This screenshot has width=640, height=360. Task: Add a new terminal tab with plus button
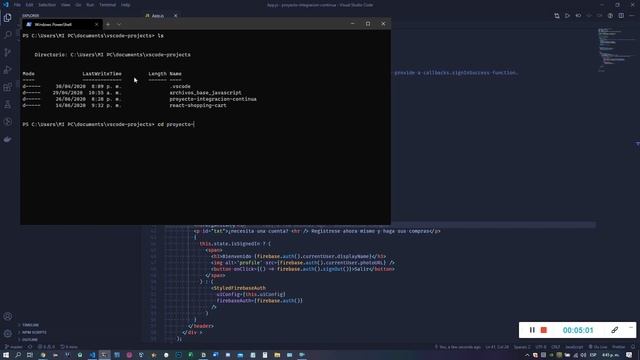point(108,24)
